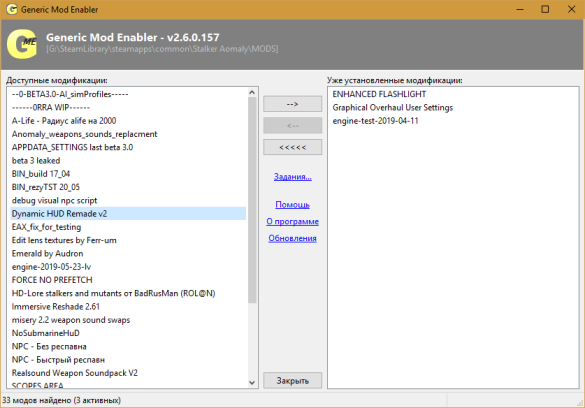Select engine-test-2019-04-11 installed mod

[375, 121]
